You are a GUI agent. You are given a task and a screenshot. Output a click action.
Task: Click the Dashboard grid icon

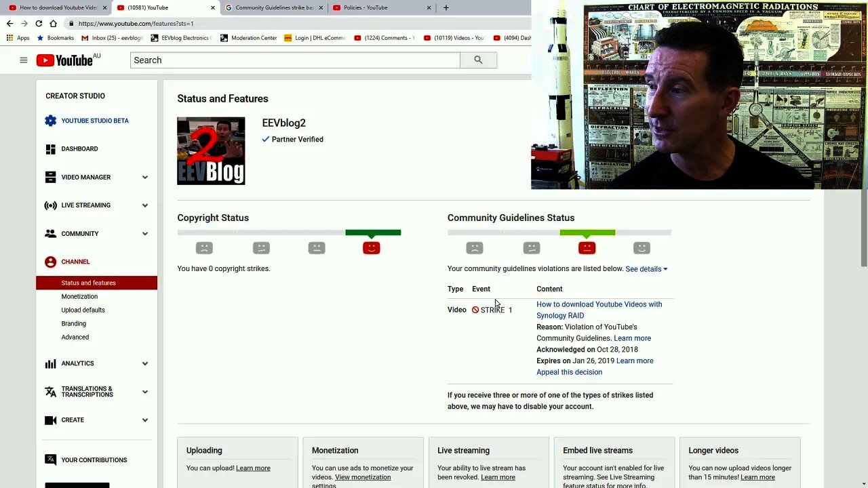point(50,149)
